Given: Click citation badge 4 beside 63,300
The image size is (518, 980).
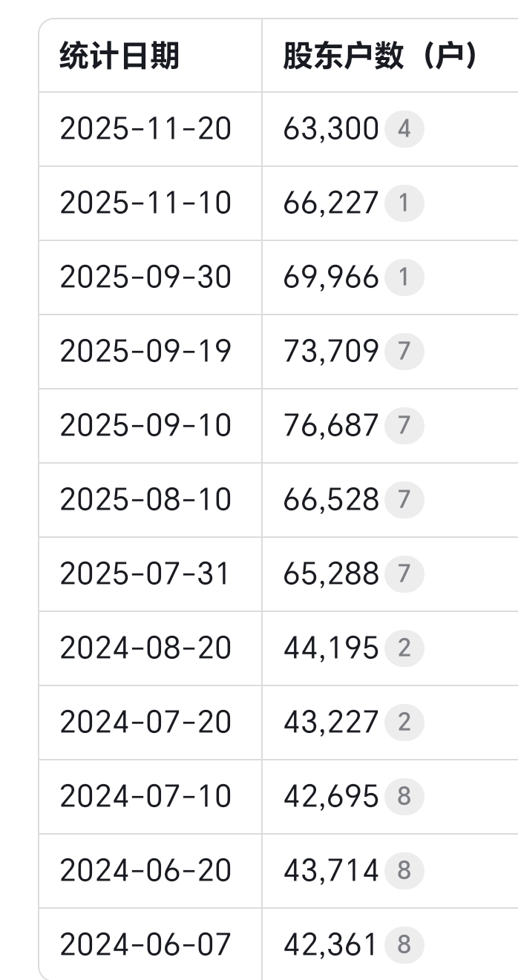Looking at the screenshot, I should [404, 129].
